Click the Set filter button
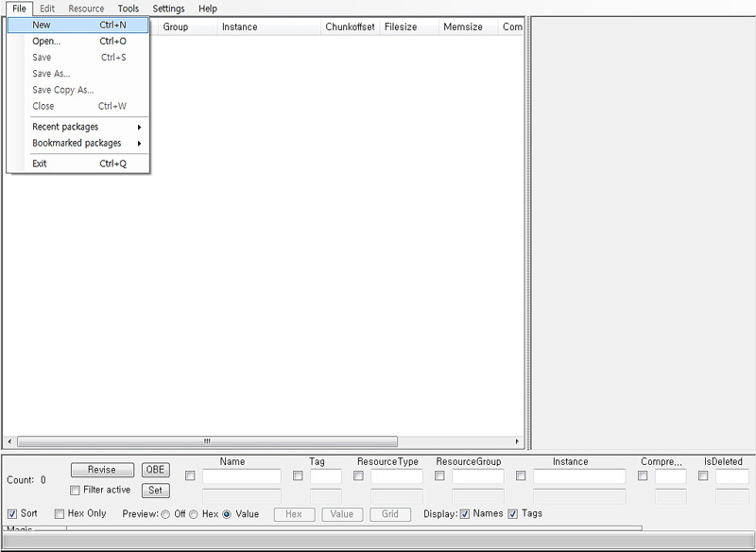This screenshot has height=552, width=756. 156,491
